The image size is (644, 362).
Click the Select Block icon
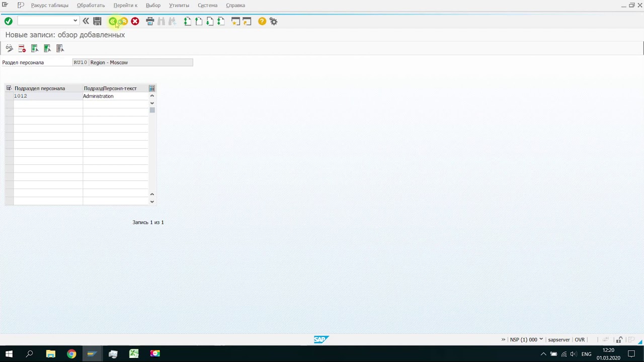[47, 48]
